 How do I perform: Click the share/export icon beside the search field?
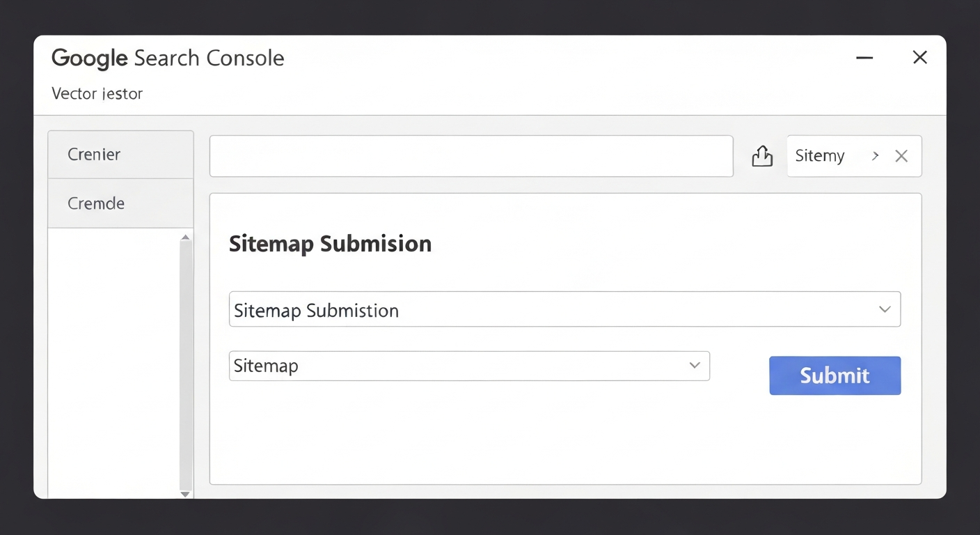pyautogui.click(x=762, y=156)
